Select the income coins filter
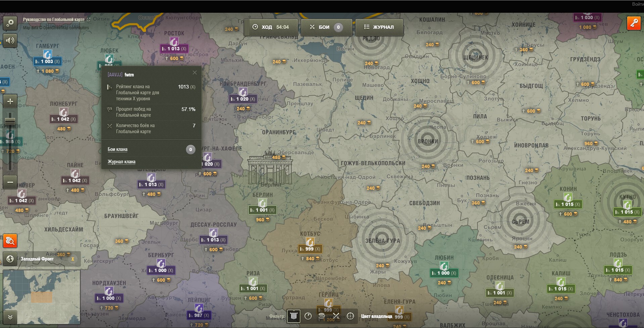644x328 pixels. tap(322, 316)
